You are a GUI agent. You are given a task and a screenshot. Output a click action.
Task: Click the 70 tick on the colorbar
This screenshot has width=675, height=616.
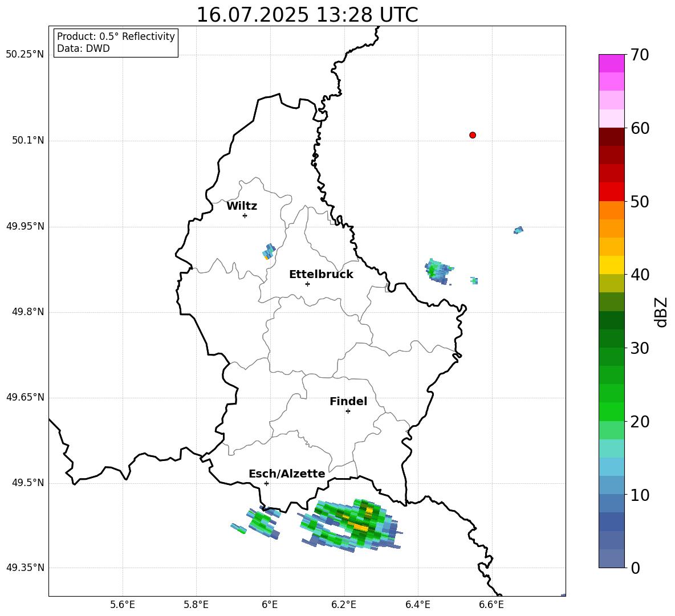[x=640, y=55]
